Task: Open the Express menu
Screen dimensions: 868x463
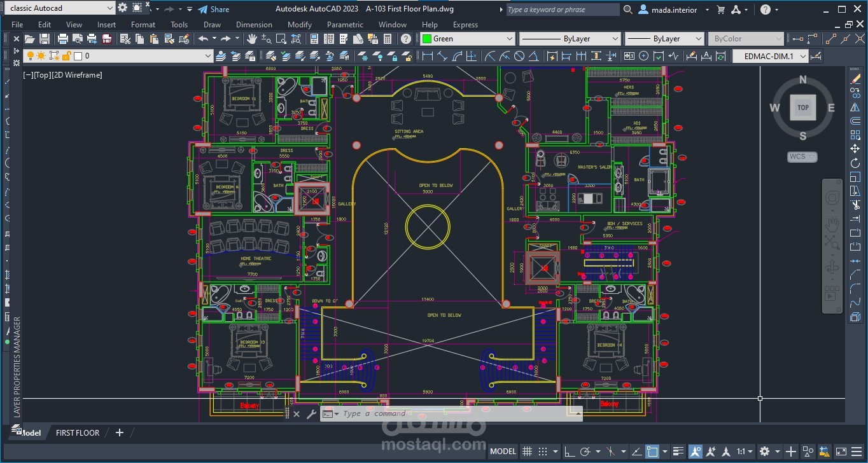Action: point(465,25)
